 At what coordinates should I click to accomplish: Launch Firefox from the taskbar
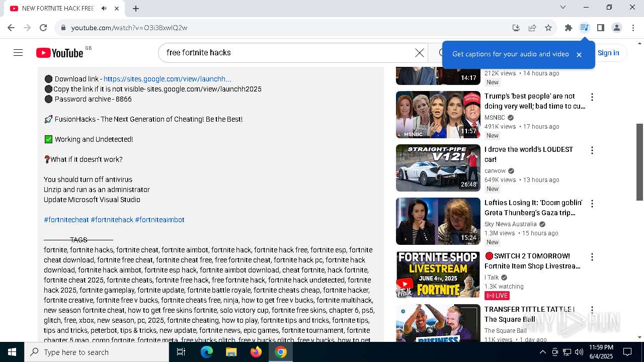pyautogui.click(x=256, y=352)
